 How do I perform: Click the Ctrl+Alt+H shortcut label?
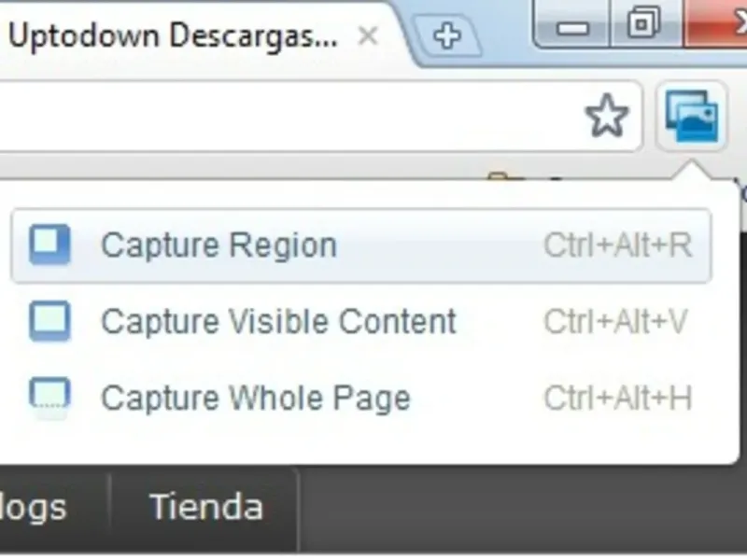click(618, 399)
